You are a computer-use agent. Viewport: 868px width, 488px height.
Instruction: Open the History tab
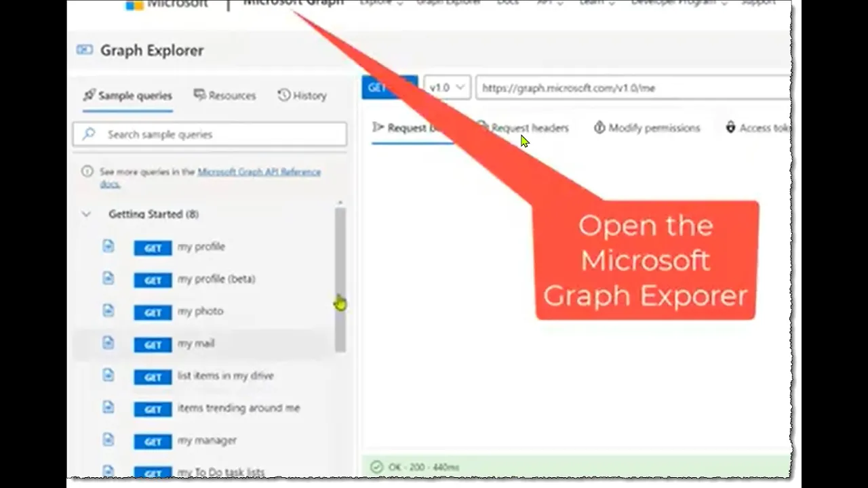[302, 96]
